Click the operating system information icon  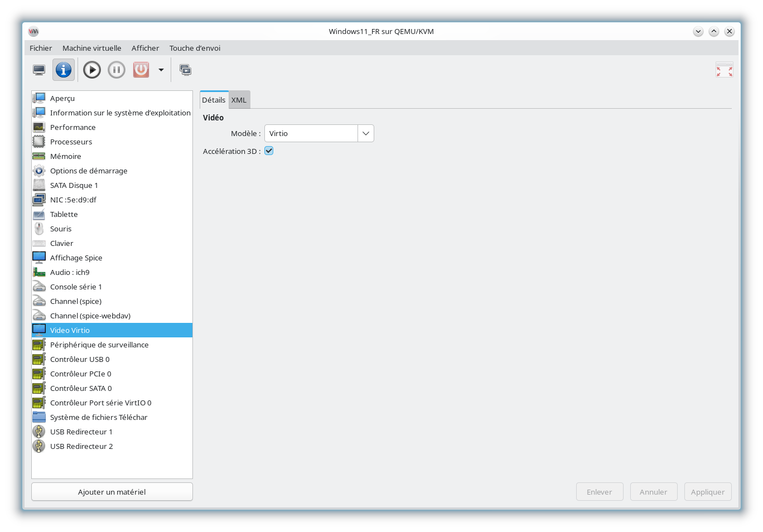[39, 113]
